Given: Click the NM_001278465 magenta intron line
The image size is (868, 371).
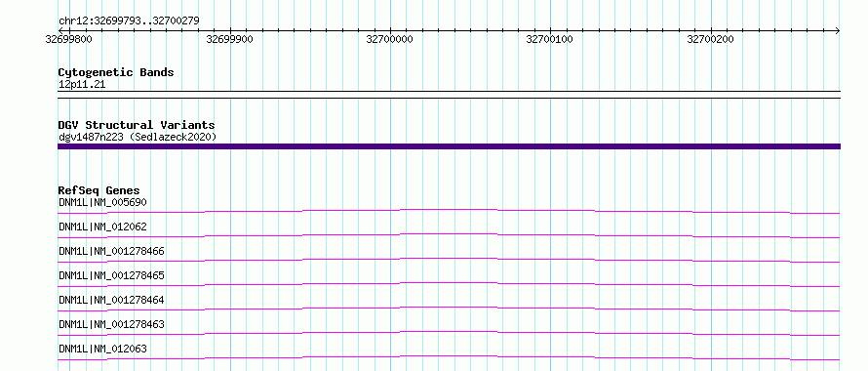Looking at the screenshot, I should point(449,284).
